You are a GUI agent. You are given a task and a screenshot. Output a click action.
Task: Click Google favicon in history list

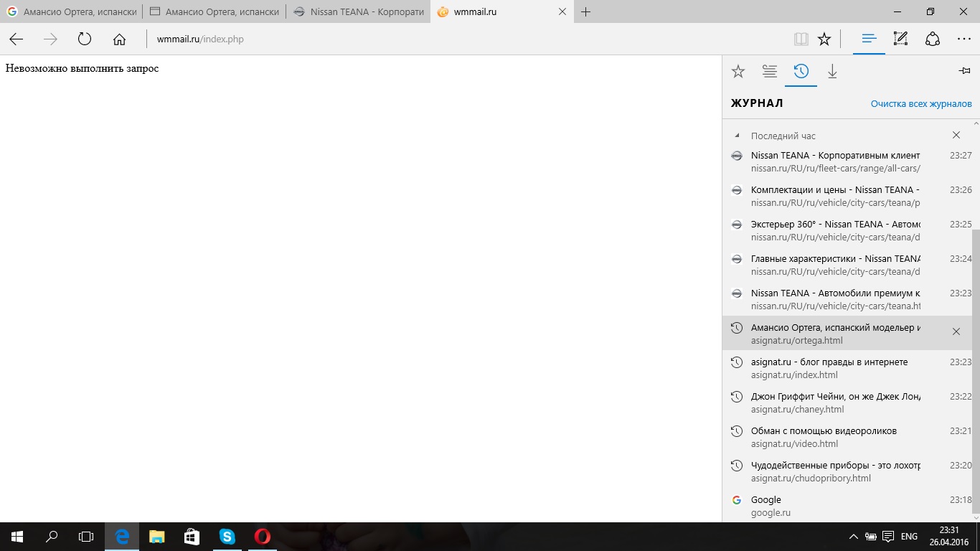click(x=736, y=500)
